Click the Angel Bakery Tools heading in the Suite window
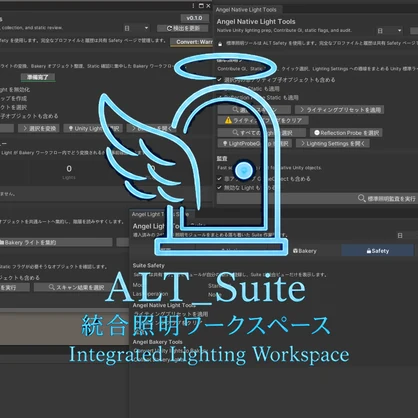The image size is (418, 418). click(158, 342)
